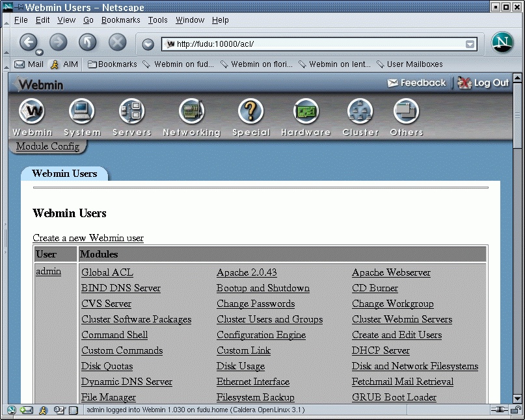Open the GRUB Boot Loader link
The width and height of the screenshot is (525, 420).
click(x=394, y=397)
